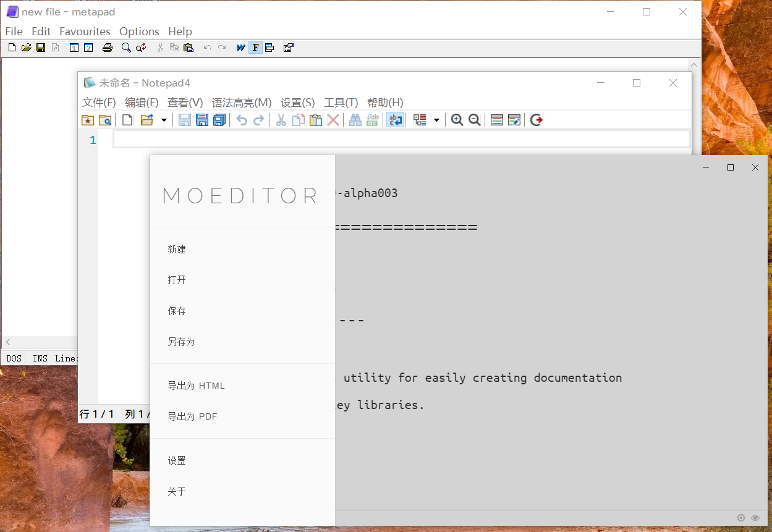Click the Notepad4 text editing area line 1
The width and height of the screenshot is (772, 532).
[401, 140]
